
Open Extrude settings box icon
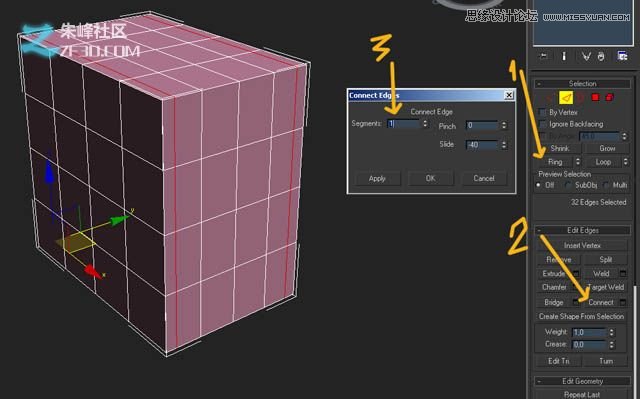[x=576, y=273]
